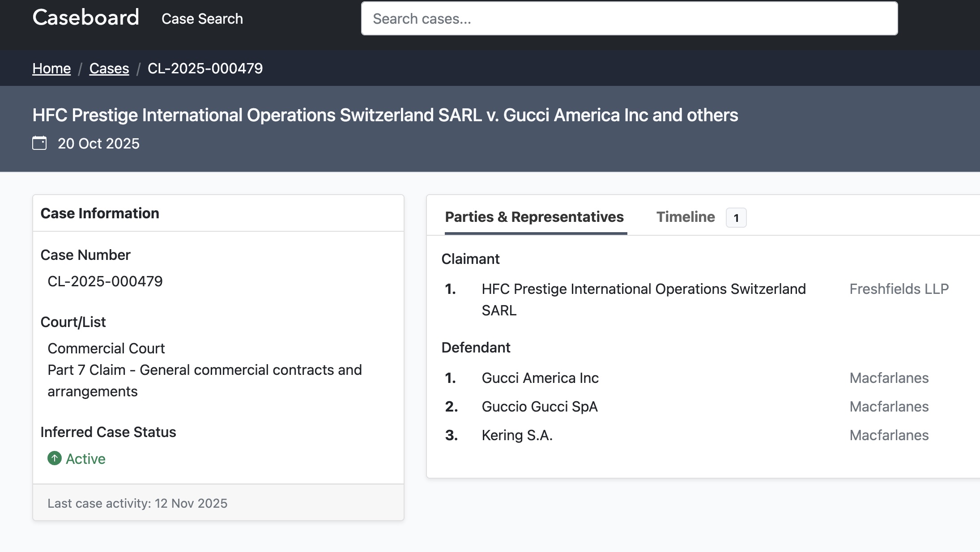Select the Kering S.A. defendant entry
This screenshot has width=980, height=552.
517,435
